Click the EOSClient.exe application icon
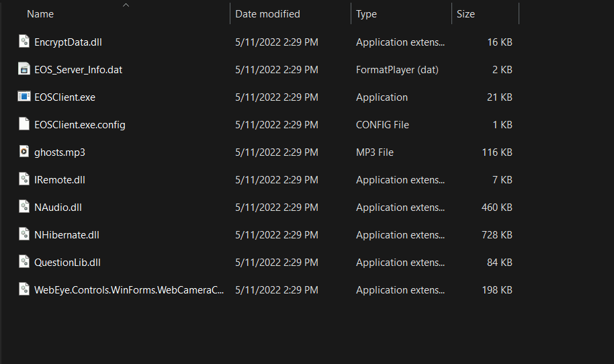This screenshot has height=364, width=614. pos(24,97)
